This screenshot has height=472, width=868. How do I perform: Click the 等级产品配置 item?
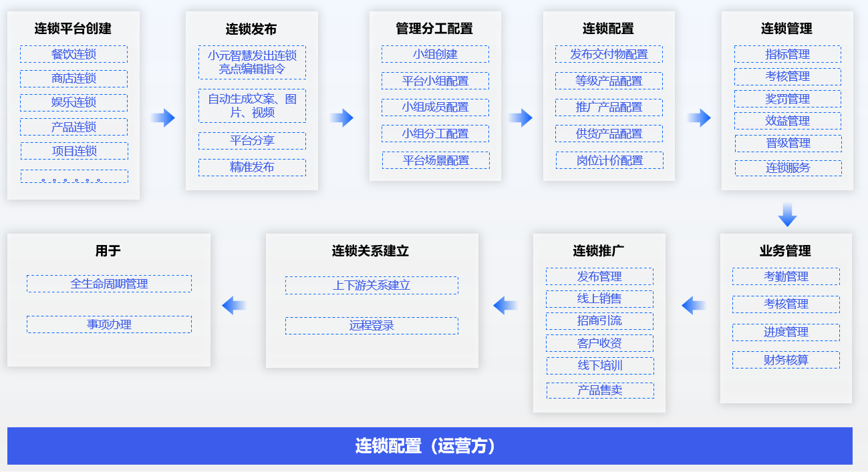(609, 81)
